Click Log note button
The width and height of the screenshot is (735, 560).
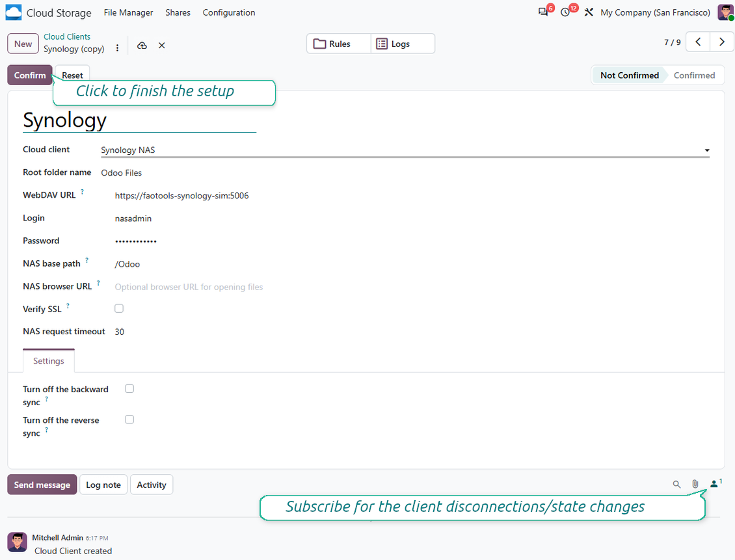pyautogui.click(x=103, y=485)
